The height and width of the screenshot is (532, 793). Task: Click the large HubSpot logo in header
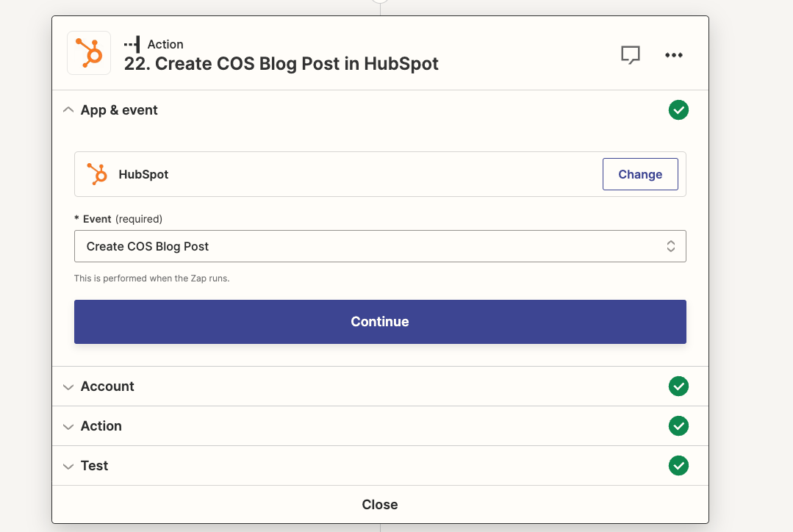pyautogui.click(x=89, y=53)
